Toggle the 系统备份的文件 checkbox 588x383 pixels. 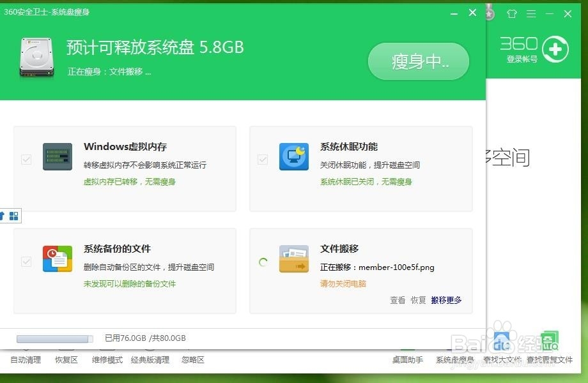click(26, 261)
